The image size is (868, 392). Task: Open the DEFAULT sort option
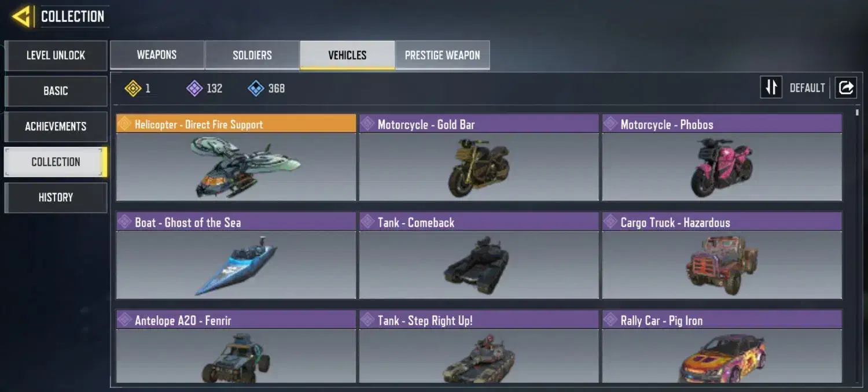(807, 88)
